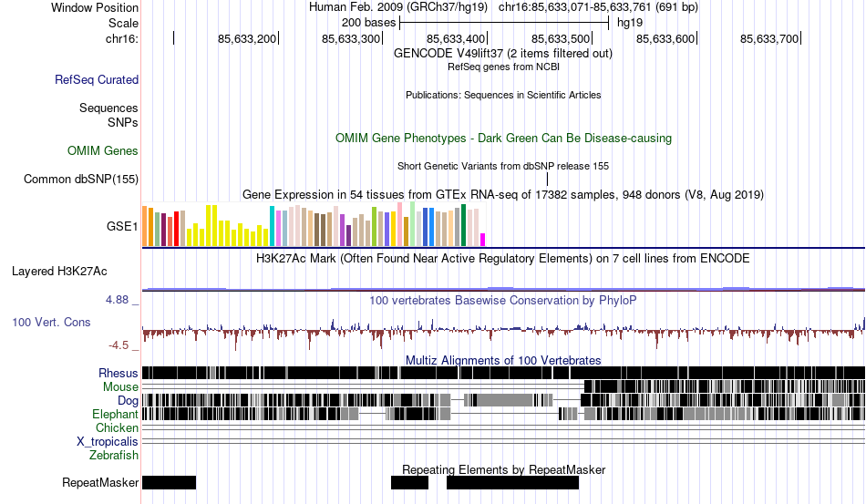The height and width of the screenshot is (504, 866).
Task: Click the -4.5 PhyloP minimum value
Action: 119,345
